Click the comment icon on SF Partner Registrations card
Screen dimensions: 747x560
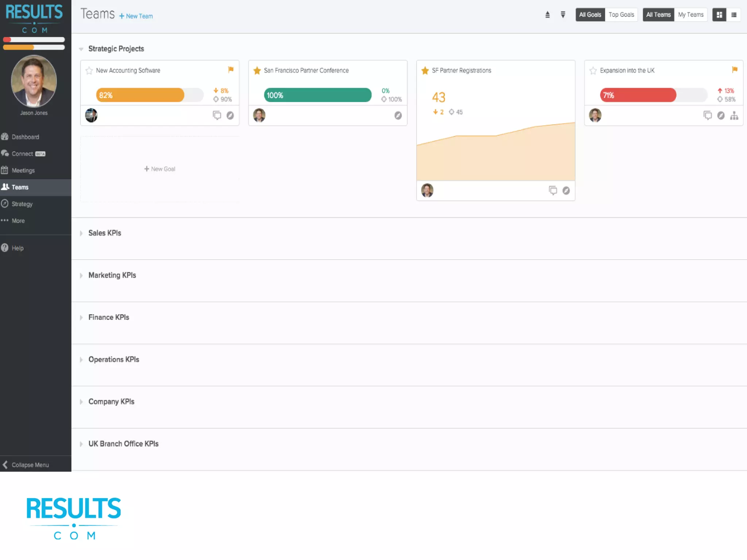click(553, 190)
